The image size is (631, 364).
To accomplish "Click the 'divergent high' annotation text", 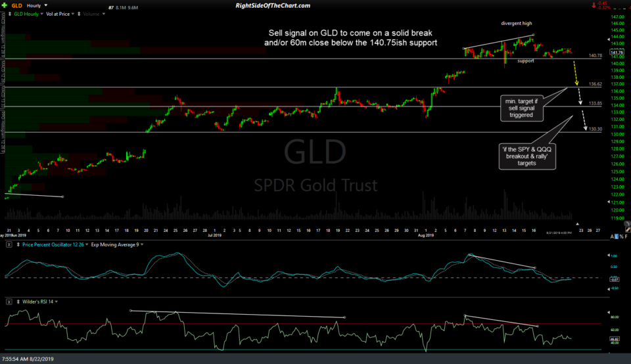I will coord(517,24).
